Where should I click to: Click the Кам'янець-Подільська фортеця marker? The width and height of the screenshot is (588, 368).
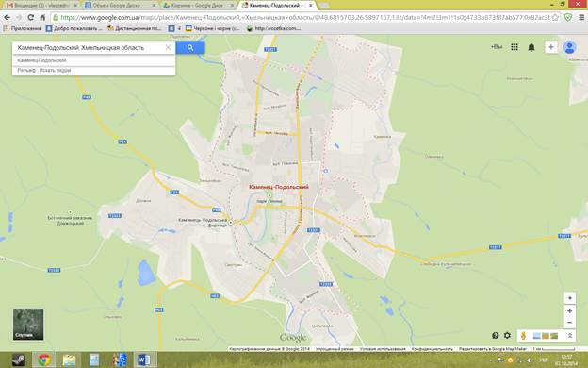pos(231,223)
